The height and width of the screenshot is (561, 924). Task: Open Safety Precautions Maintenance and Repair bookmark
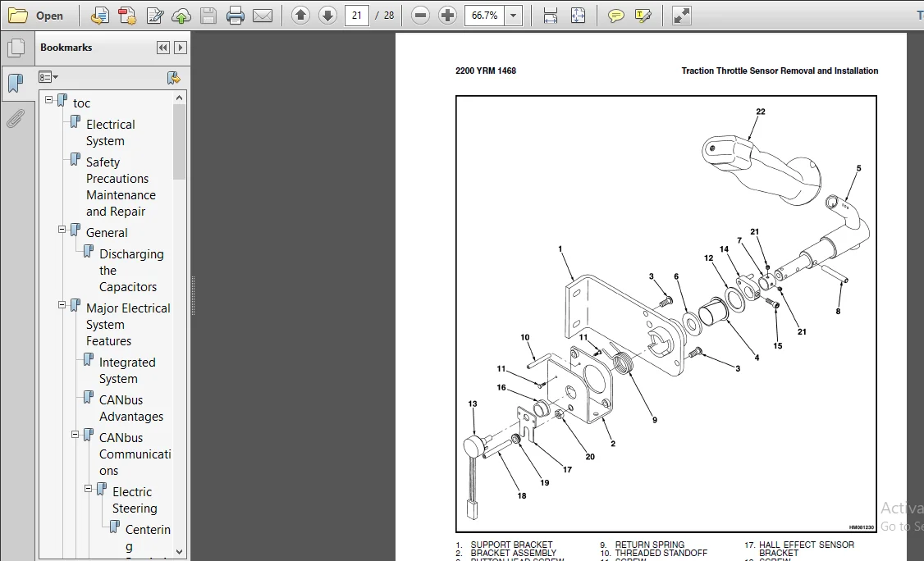point(121,187)
